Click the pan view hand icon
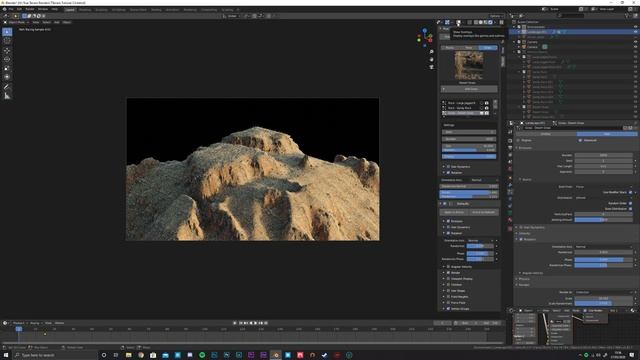Screen dimensions: 640x360 click(x=431, y=59)
